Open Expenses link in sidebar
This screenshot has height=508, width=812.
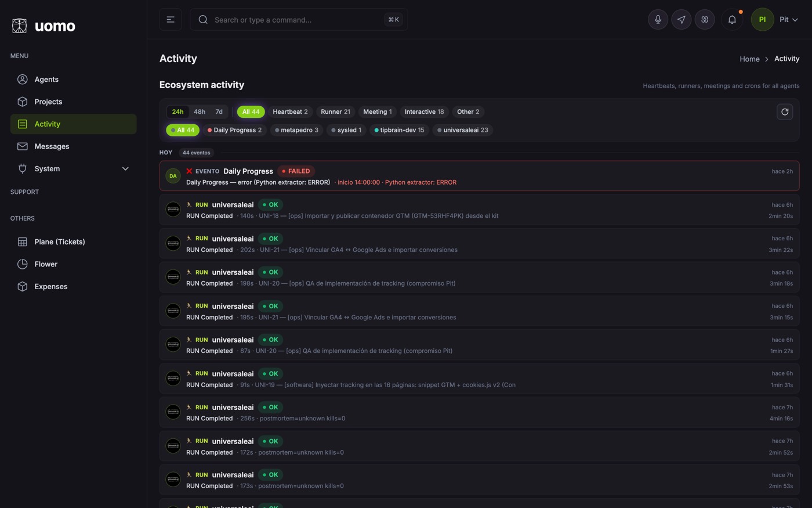coord(73,286)
